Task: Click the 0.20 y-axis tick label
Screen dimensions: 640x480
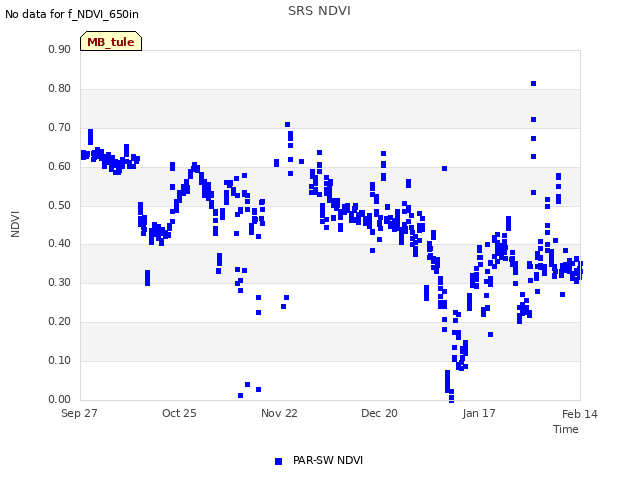Action: (x=60, y=322)
